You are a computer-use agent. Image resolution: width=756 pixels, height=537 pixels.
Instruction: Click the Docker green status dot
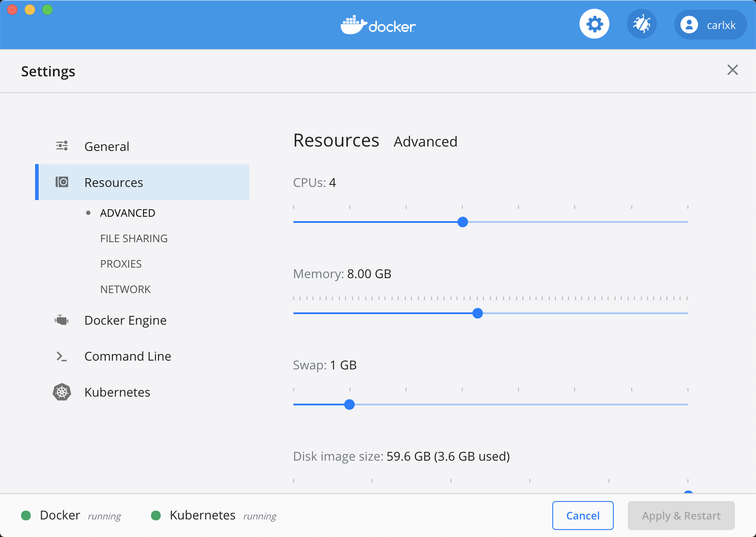point(26,515)
